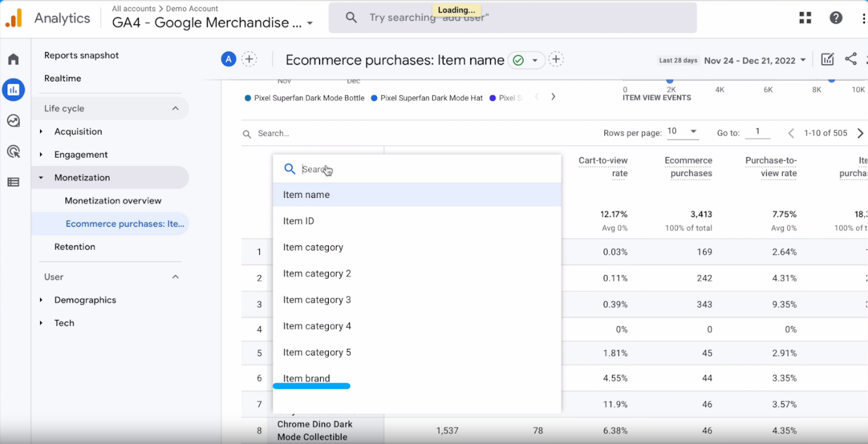Select Item brand dimension
Screen dimensions: 868x444
(x=416, y=379)
